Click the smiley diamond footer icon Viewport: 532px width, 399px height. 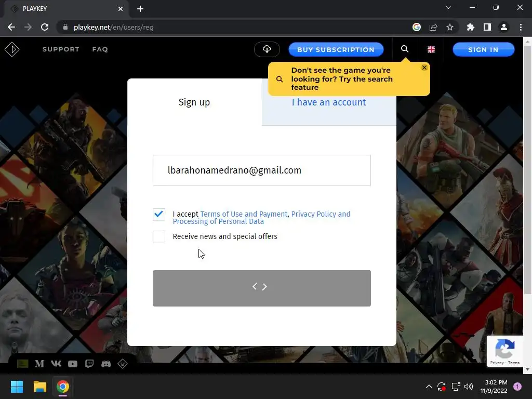[123, 364]
